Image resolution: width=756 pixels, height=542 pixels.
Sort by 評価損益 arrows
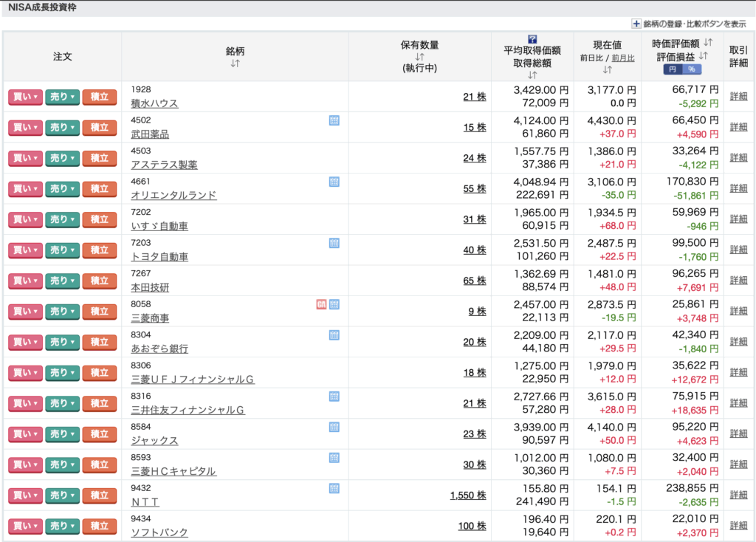click(x=704, y=56)
